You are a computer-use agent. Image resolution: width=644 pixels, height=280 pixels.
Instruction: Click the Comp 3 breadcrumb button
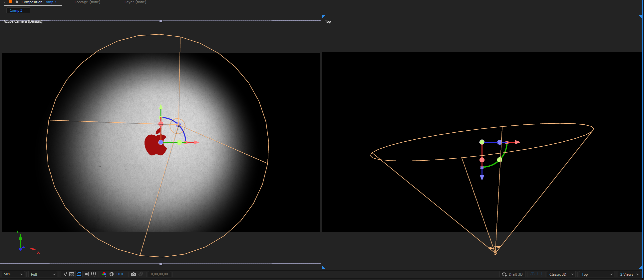pyautogui.click(x=18, y=10)
